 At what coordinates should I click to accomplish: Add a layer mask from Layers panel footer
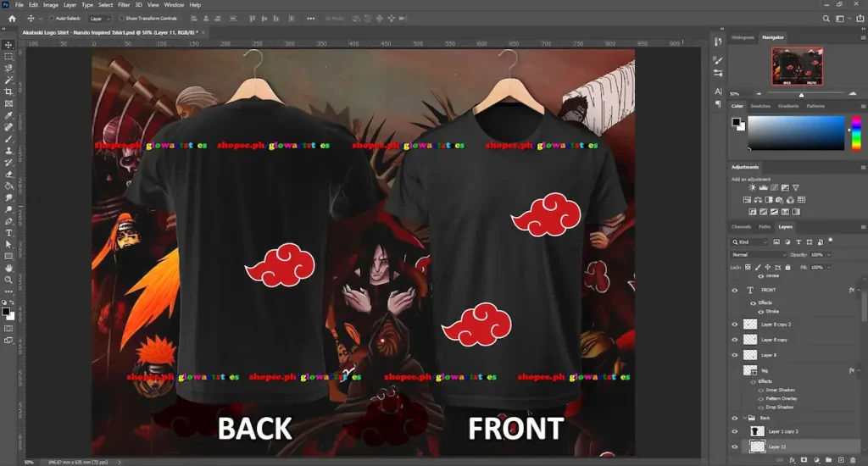click(x=804, y=460)
